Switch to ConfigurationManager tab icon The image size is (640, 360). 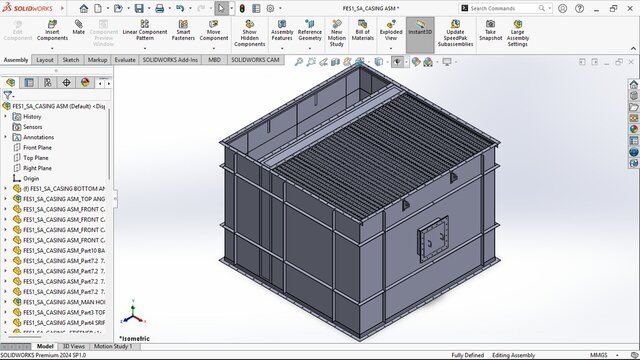tap(48, 83)
